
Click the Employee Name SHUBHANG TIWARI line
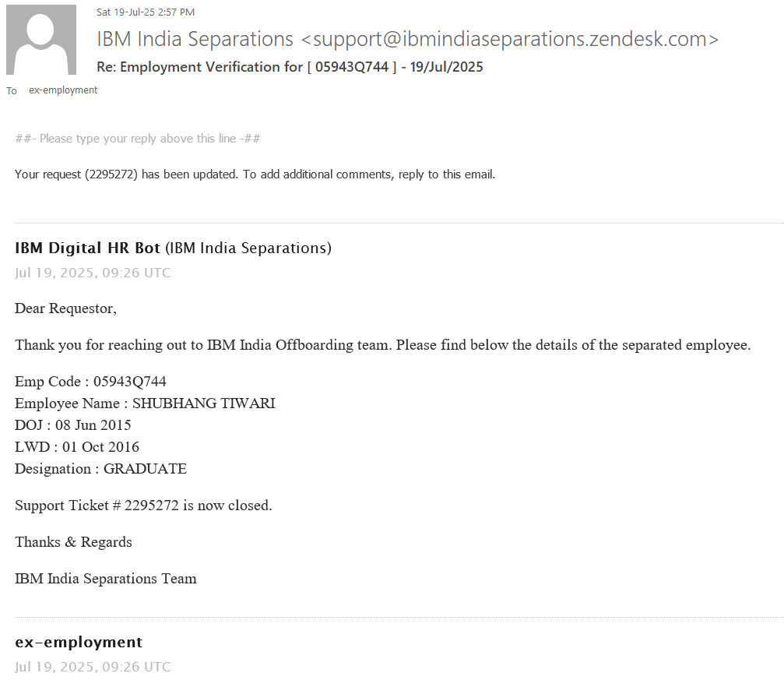coord(145,403)
